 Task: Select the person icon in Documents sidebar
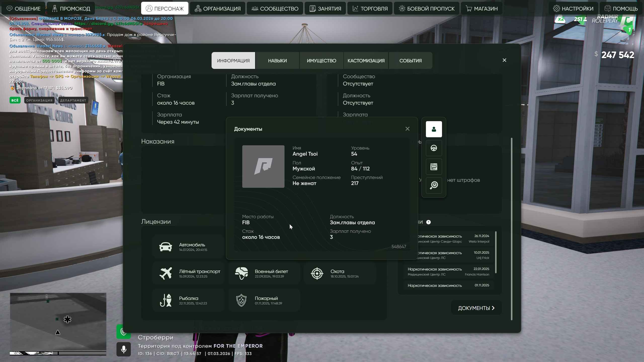(x=434, y=129)
